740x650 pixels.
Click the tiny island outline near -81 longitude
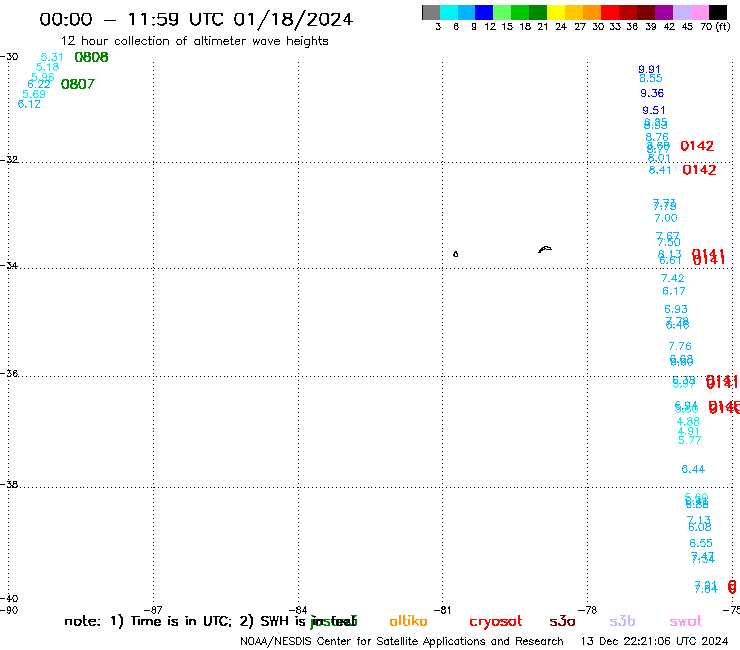pos(455,254)
